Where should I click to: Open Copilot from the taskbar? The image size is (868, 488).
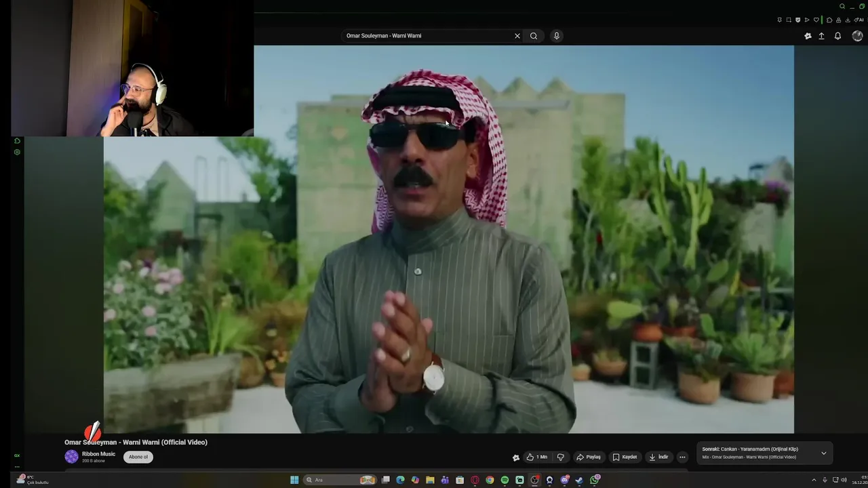tap(415, 480)
